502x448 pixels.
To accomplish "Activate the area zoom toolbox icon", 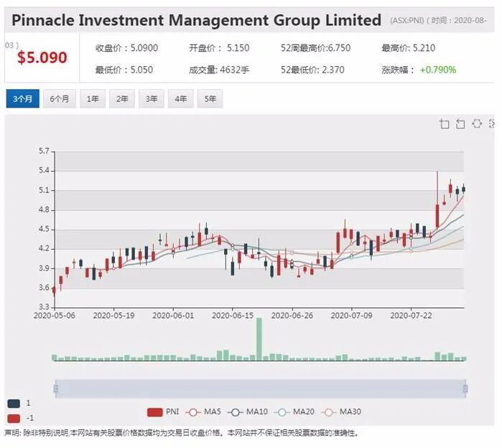I will pyautogui.click(x=445, y=123).
